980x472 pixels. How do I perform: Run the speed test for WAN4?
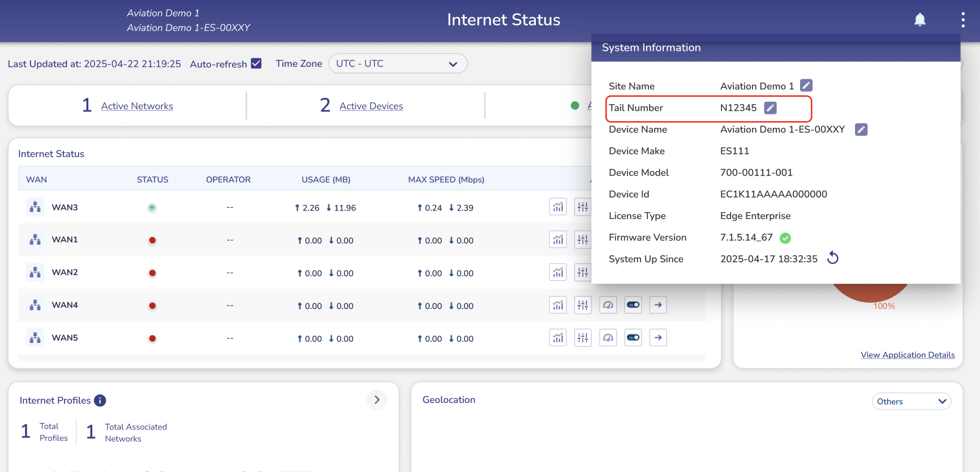point(608,305)
